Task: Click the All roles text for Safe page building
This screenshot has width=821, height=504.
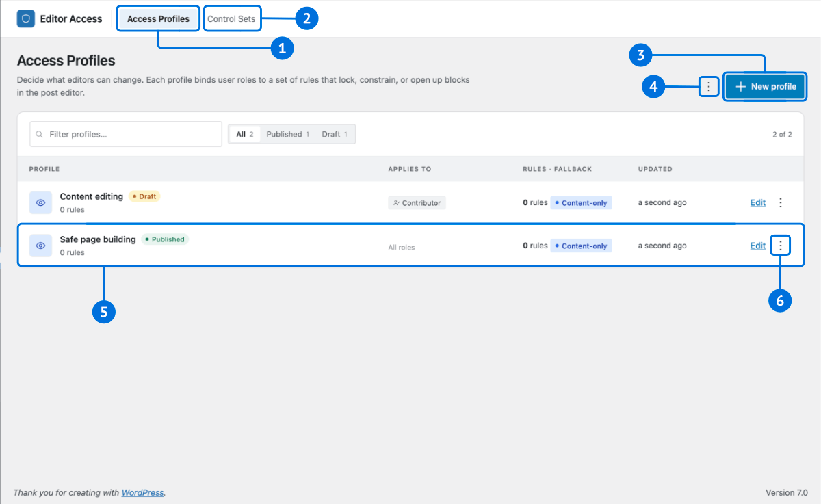Action: click(402, 247)
